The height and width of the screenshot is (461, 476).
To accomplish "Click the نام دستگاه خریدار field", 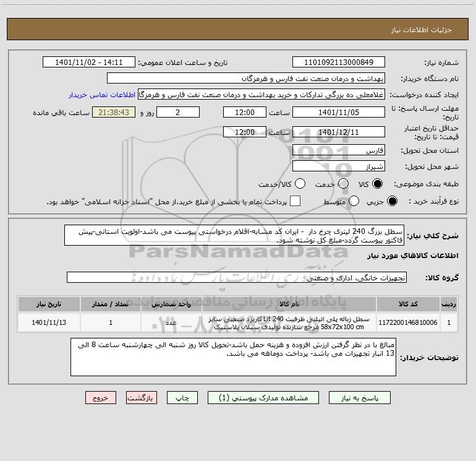I will tap(246, 79).
